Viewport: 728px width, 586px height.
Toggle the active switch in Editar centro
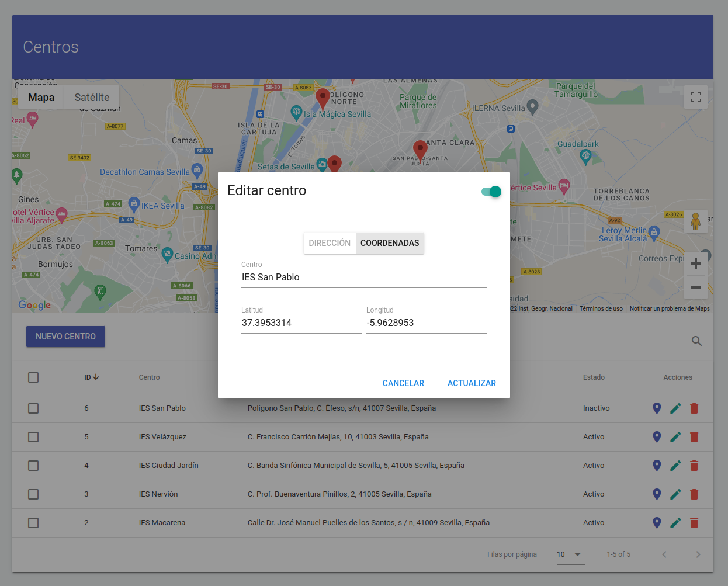pyautogui.click(x=491, y=192)
